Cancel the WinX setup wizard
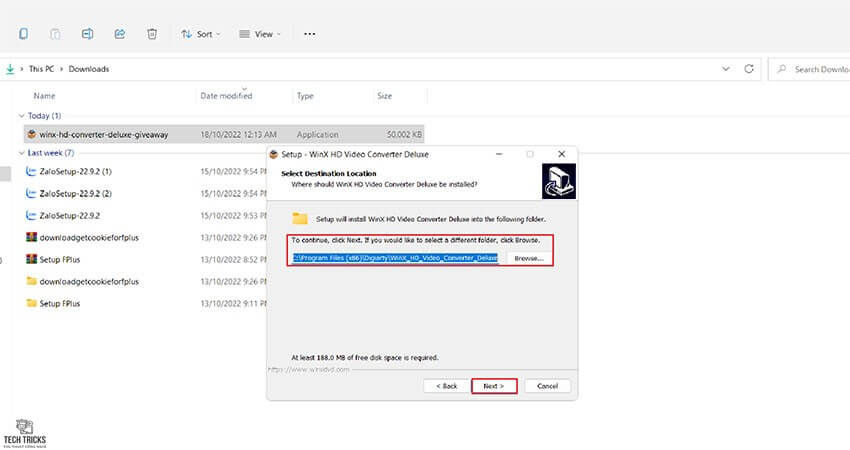850x450 pixels. pos(548,386)
